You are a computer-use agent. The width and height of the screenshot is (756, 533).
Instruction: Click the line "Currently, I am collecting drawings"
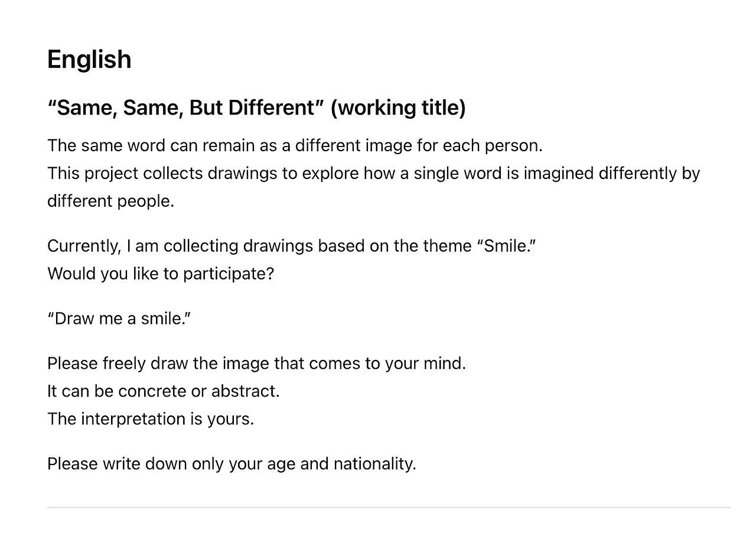pyautogui.click(x=291, y=246)
